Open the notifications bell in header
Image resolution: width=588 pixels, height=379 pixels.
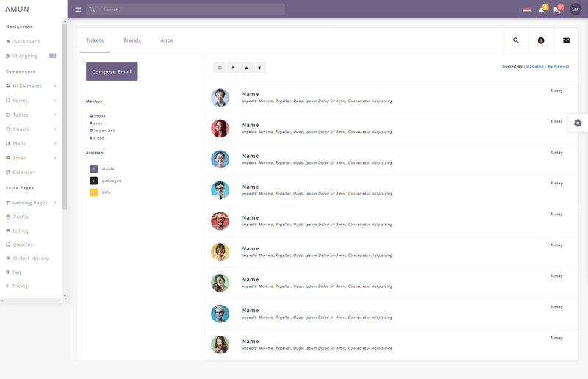[x=542, y=10]
